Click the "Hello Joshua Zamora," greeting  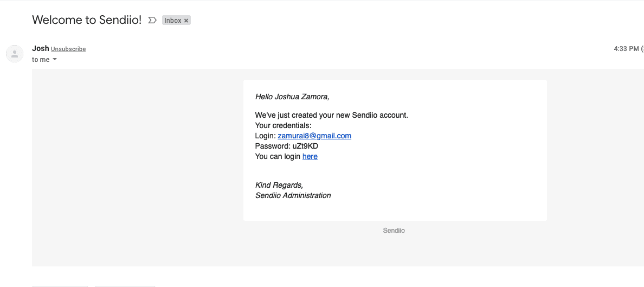[292, 97]
